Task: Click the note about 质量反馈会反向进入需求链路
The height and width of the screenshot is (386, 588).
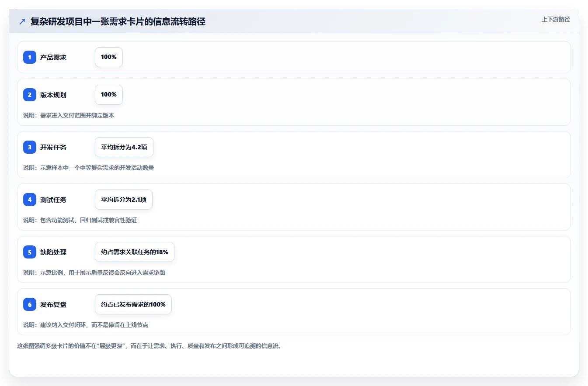Action: tap(94, 272)
